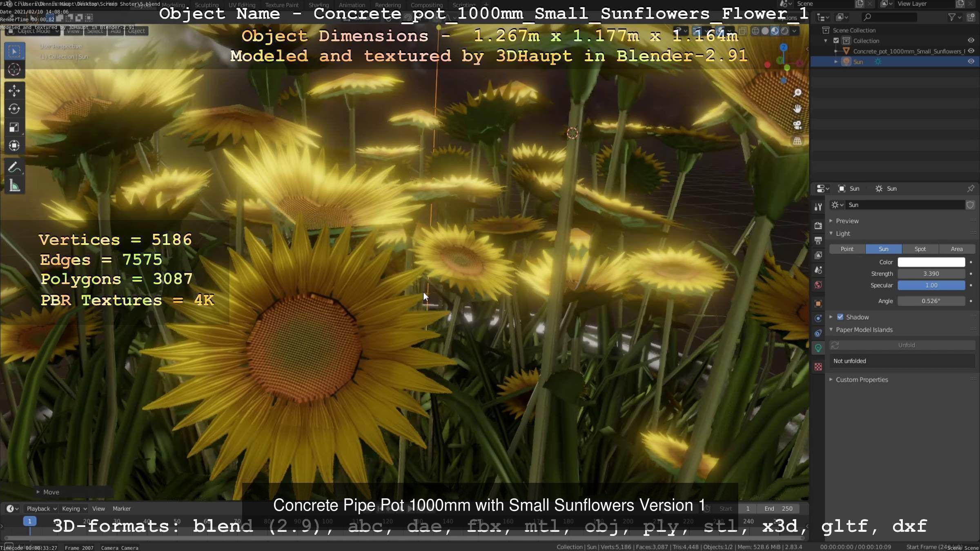The image size is (980, 551).
Task: Click the light Color swatch
Action: point(931,262)
